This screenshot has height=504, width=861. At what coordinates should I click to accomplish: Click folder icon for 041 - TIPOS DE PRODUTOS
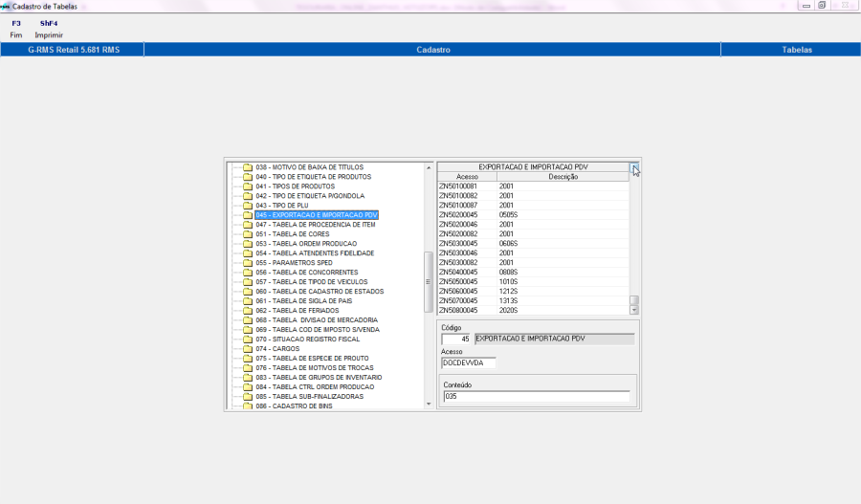point(248,186)
